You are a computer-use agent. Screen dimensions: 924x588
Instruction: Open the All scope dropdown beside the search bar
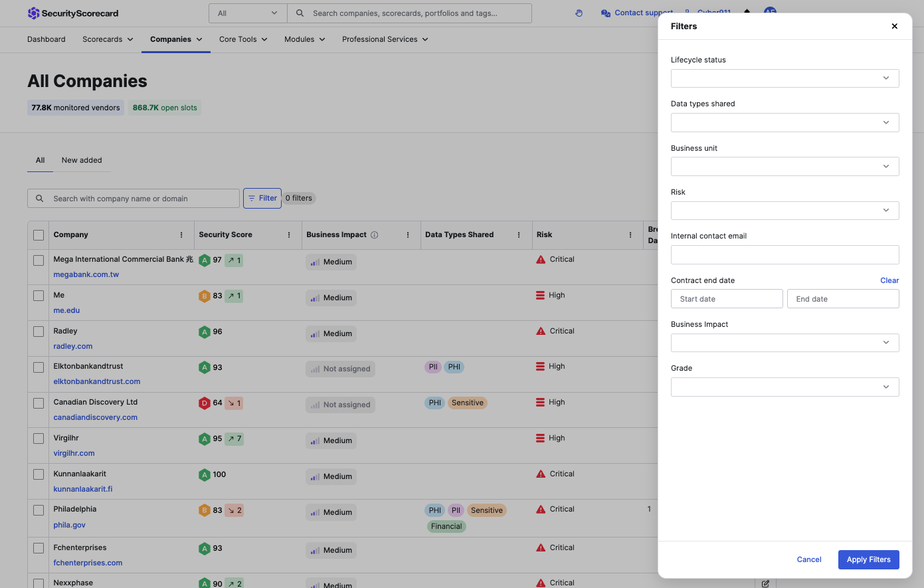(248, 13)
